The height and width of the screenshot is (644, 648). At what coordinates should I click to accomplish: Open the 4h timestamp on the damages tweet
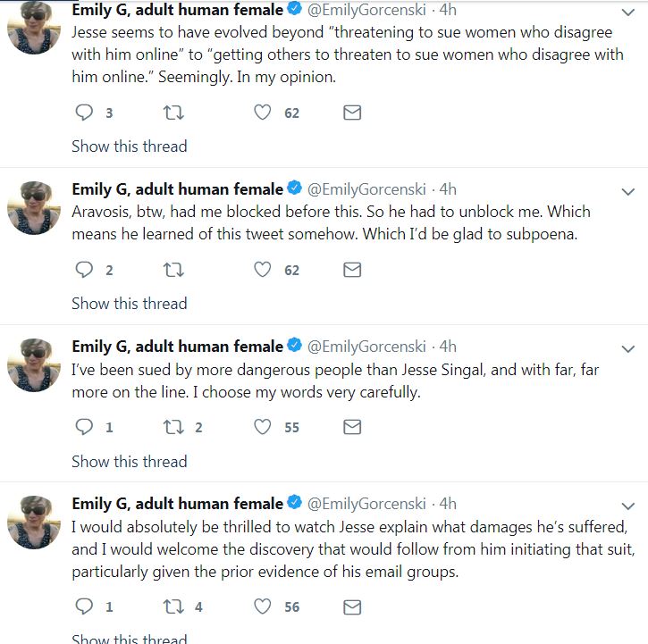click(447, 504)
